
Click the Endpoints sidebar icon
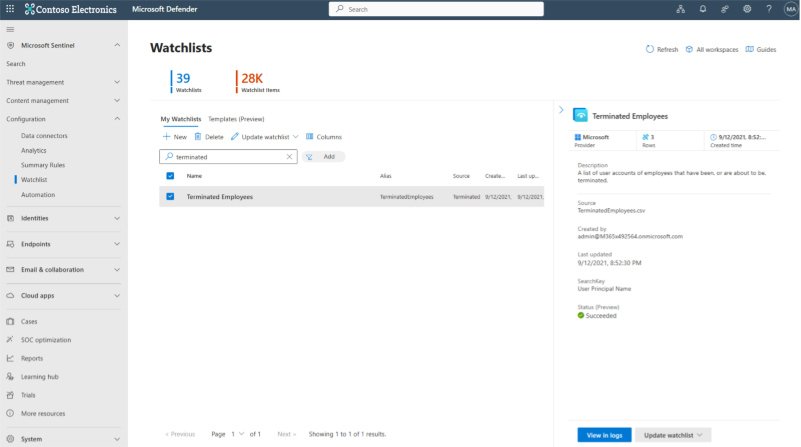point(10,244)
